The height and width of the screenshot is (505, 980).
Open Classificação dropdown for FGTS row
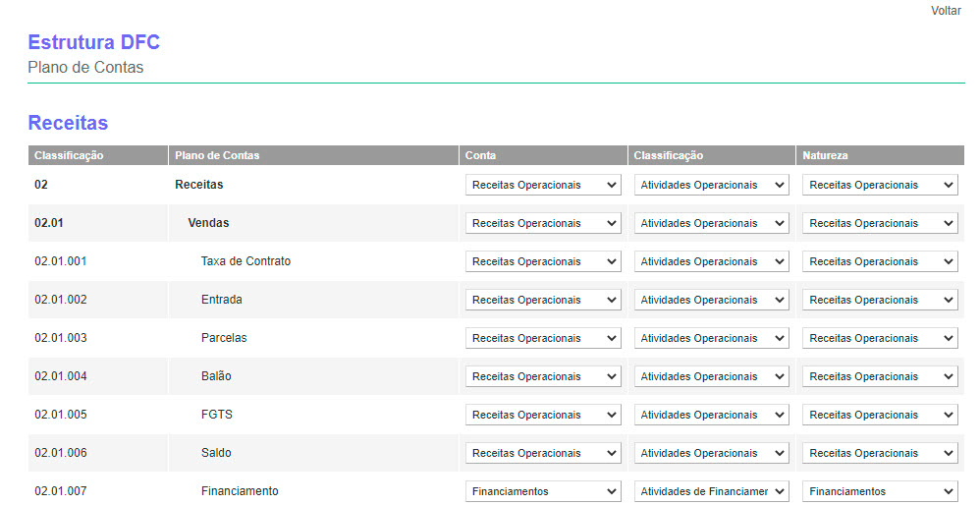pos(711,415)
